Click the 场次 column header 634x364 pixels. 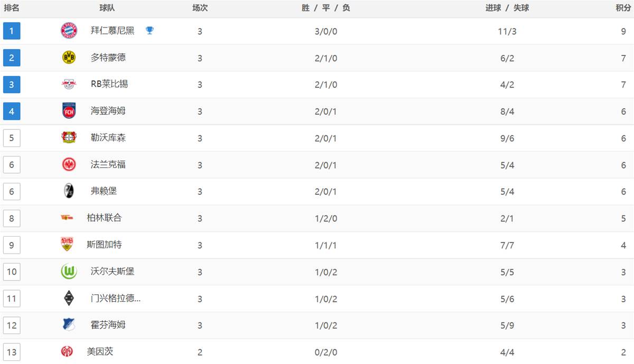click(200, 7)
